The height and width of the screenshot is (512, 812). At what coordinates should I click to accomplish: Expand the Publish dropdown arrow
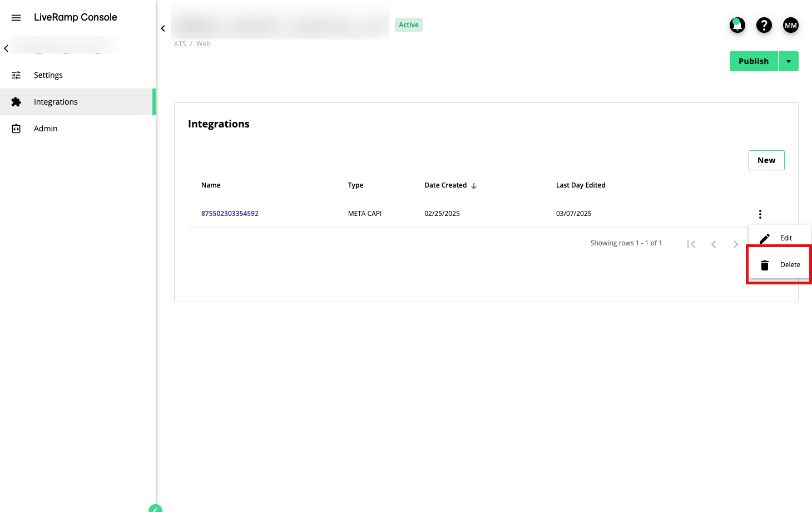[788, 61]
